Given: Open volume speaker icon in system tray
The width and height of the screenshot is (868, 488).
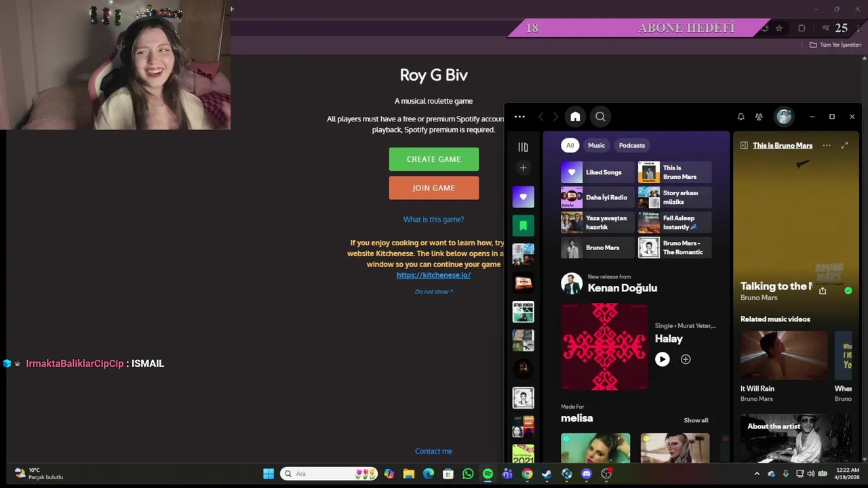Looking at the screenshot, I should point(810,473).
